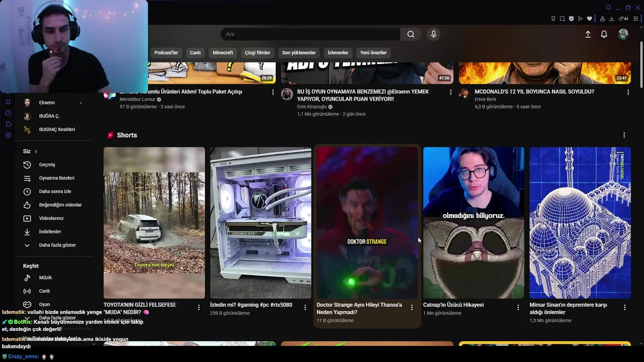Open the browser profile person icon
This screenshot has width=644, height=362.
(602, 19)
